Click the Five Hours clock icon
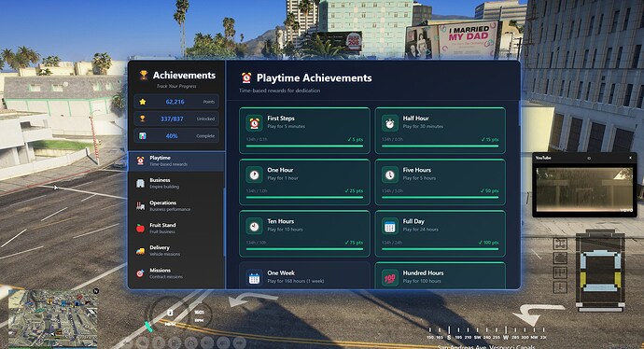 pos(390,174)
